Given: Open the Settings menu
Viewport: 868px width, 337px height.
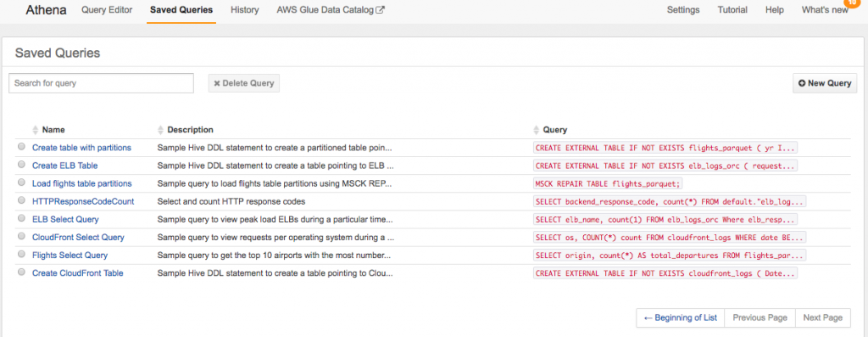Looking at the screenshot, I should [x=683, y=10].
